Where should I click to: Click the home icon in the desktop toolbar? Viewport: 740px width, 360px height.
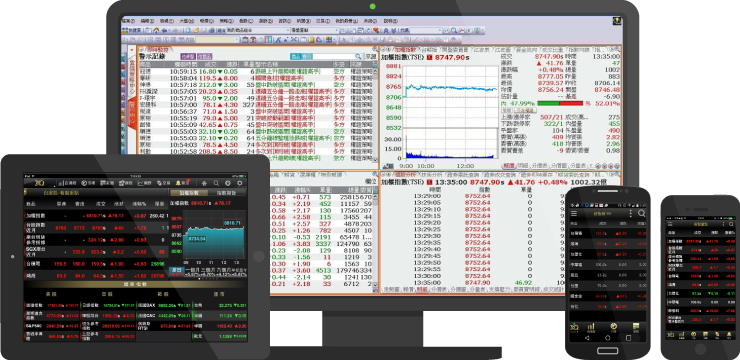point(156,30)
